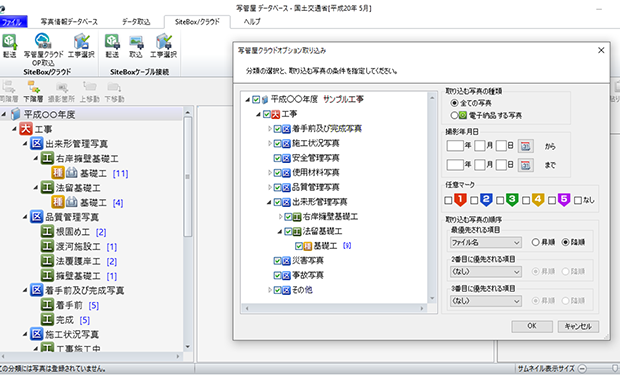
Task: Click the 下移動 toolbar icon
Action: click(114, 87)
